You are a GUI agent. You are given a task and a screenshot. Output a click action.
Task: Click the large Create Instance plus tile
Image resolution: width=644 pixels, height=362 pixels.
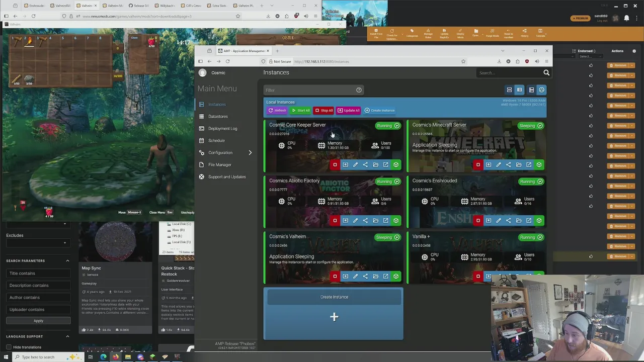tap(334, 314)
